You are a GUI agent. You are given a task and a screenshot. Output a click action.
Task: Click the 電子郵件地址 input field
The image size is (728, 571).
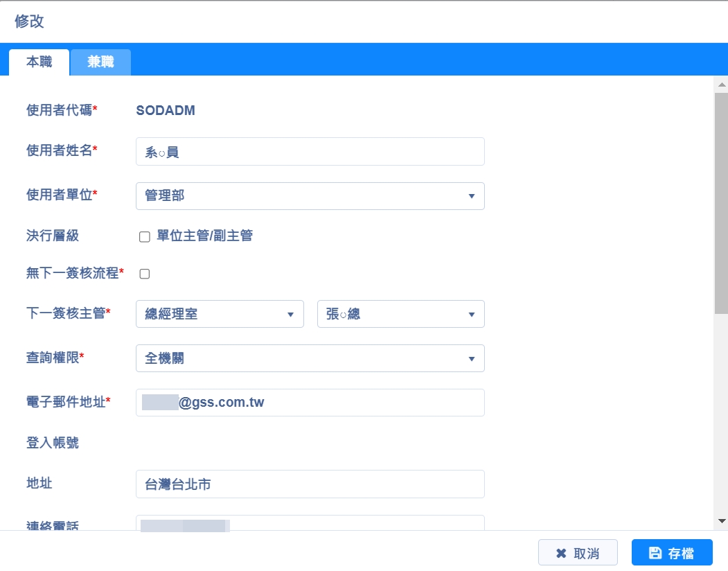click(310, 403)
